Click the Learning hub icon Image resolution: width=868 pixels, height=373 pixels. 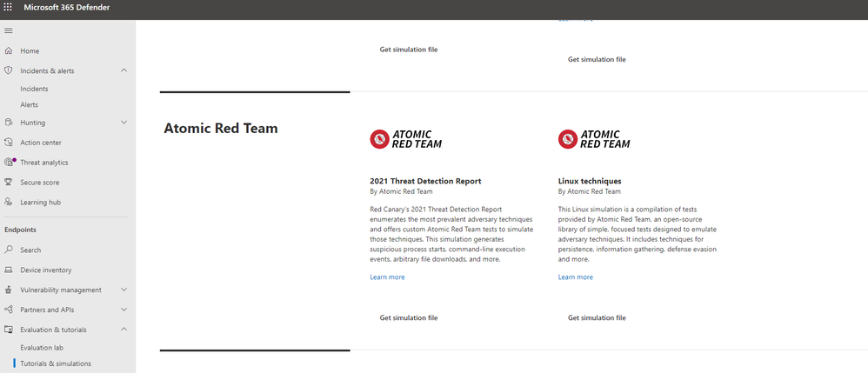[x=9, y=202]
